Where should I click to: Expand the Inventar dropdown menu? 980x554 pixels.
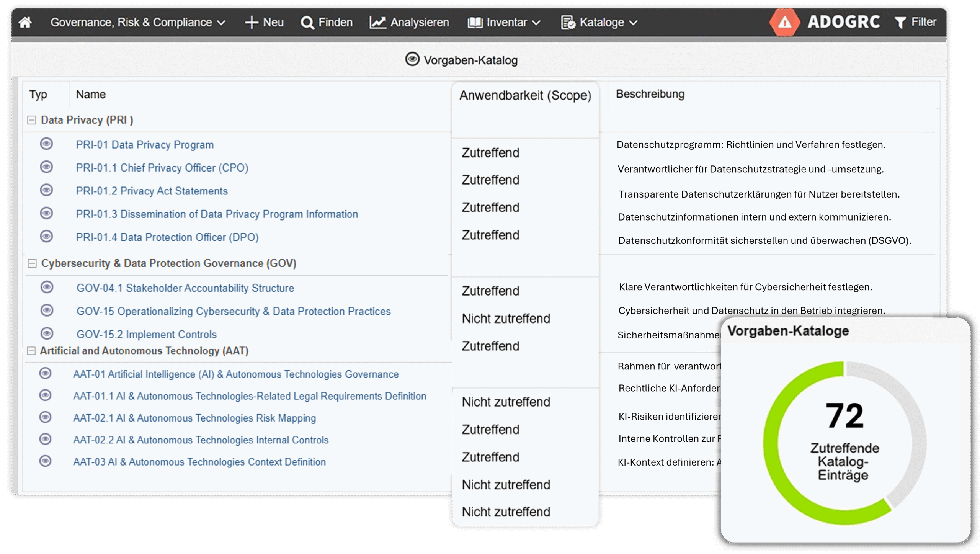click(x=504, y=22)
